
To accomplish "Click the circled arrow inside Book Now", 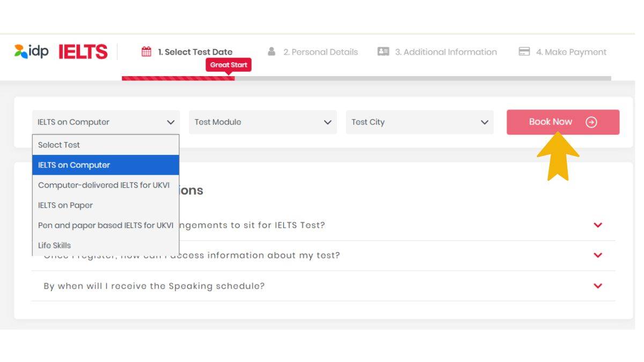I will click(x=590, y=122).
